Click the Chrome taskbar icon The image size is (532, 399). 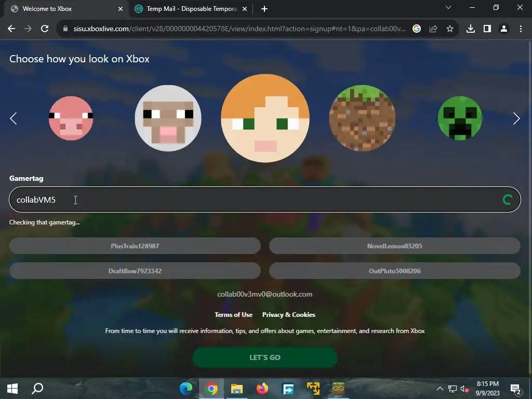[x=211, y=389]
